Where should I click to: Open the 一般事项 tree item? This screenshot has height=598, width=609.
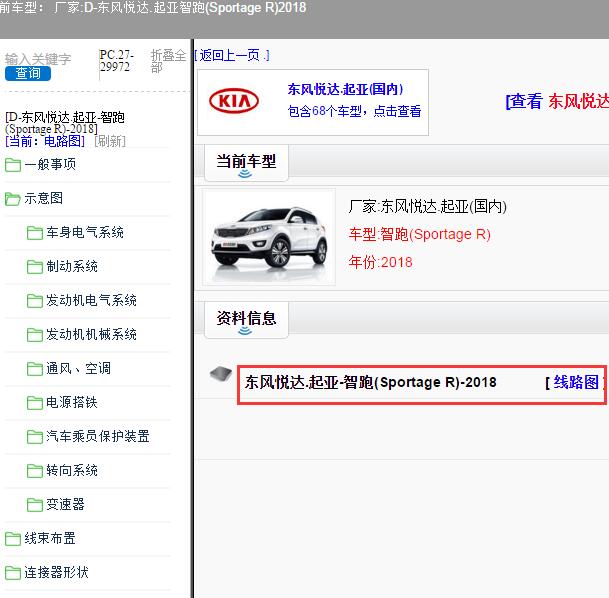[x=50, y=165]
